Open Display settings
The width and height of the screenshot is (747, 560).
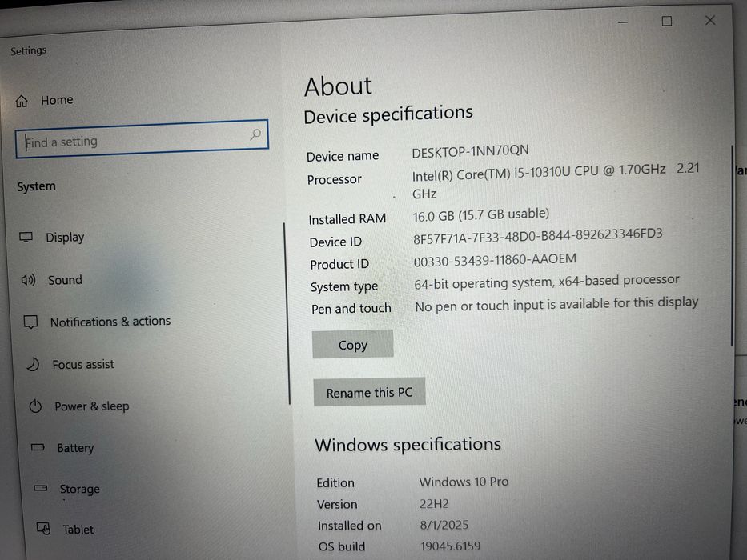click(65, 237)
